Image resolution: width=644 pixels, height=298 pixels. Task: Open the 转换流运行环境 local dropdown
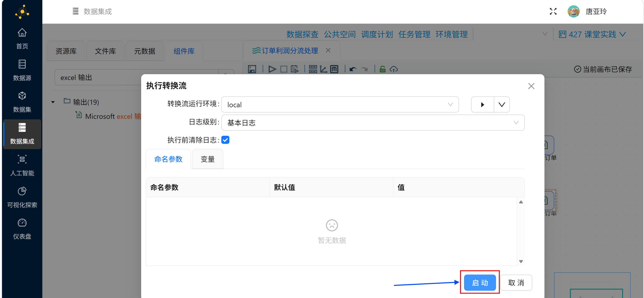(x=340, y=104)
